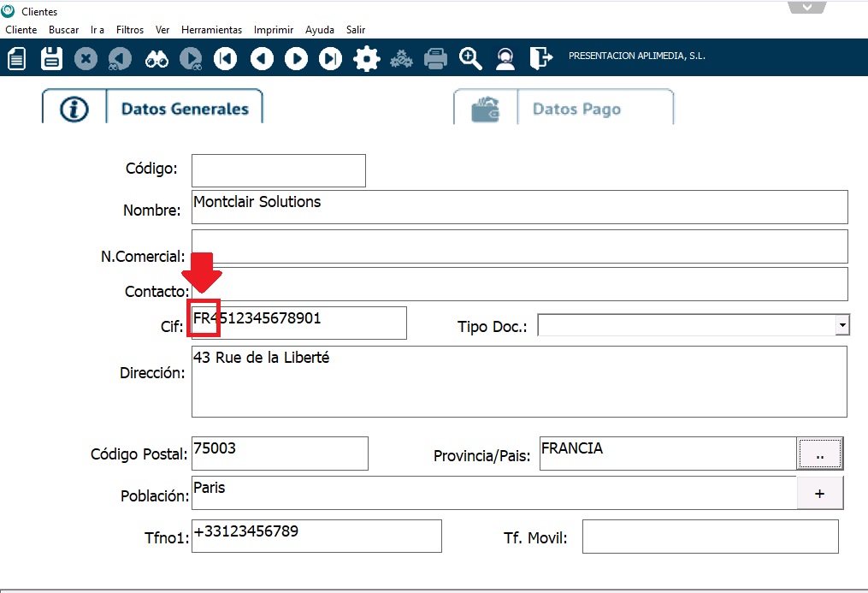Click the exit door icon
This screenshot has height=593, width=868.
[x=540, y=59]
